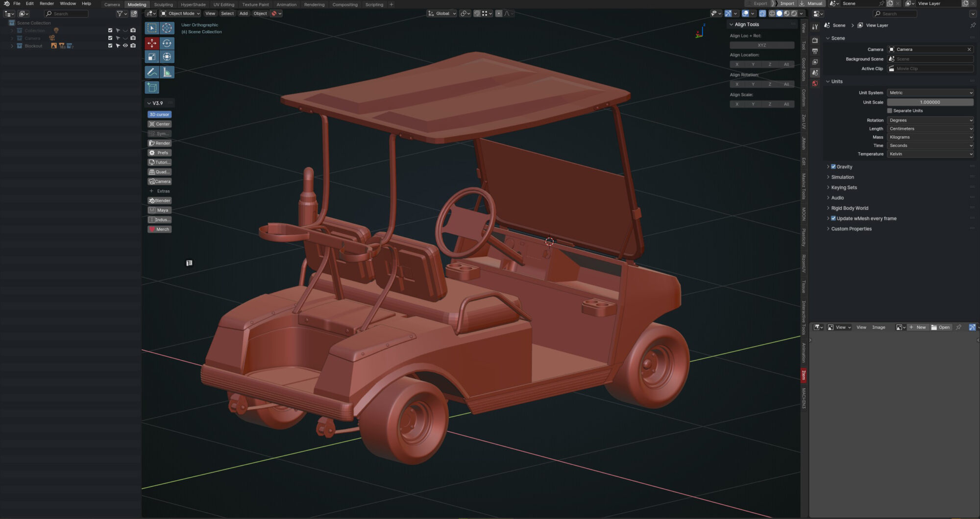Select the Rotate tool

pyautogui.click(x=167, y=44)
